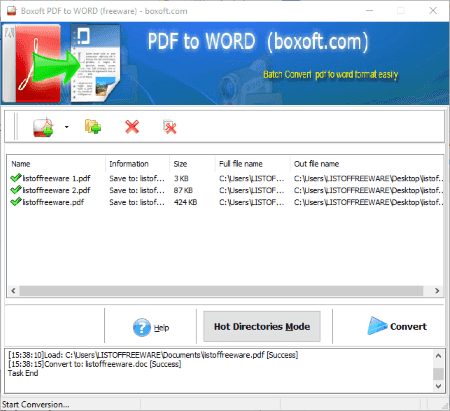Click the Information cell for listoffreeware 2.pdf

137,190
